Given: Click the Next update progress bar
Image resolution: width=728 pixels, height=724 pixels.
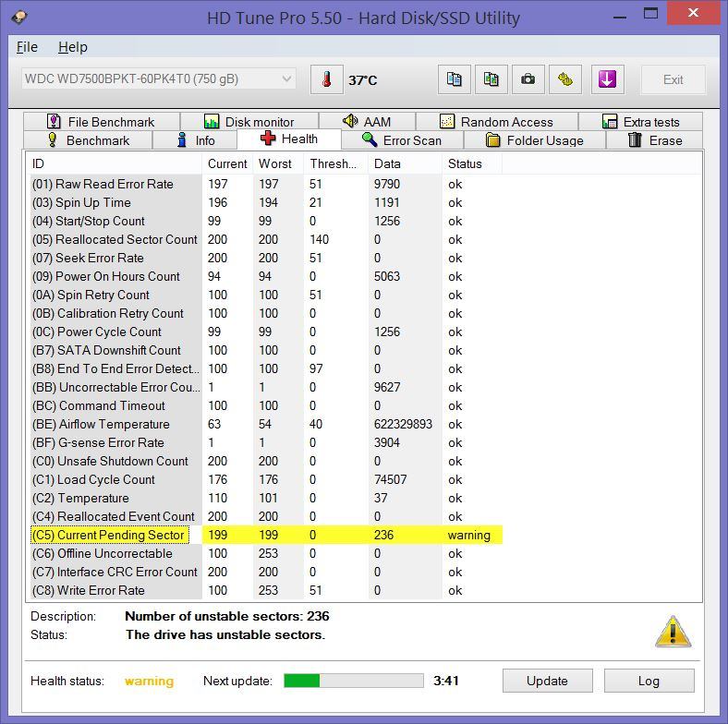Looking at the screenshot, I should [x=353, y=681].
